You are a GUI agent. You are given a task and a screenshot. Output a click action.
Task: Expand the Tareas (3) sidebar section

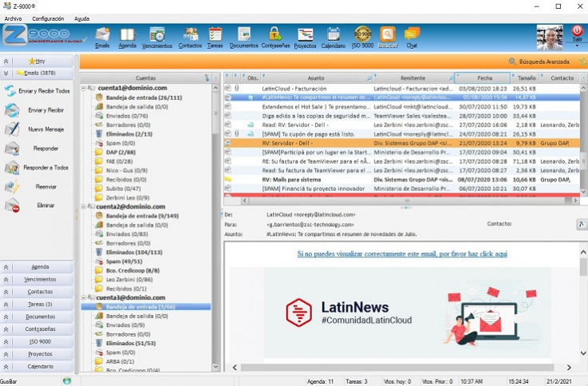[6, 304]
